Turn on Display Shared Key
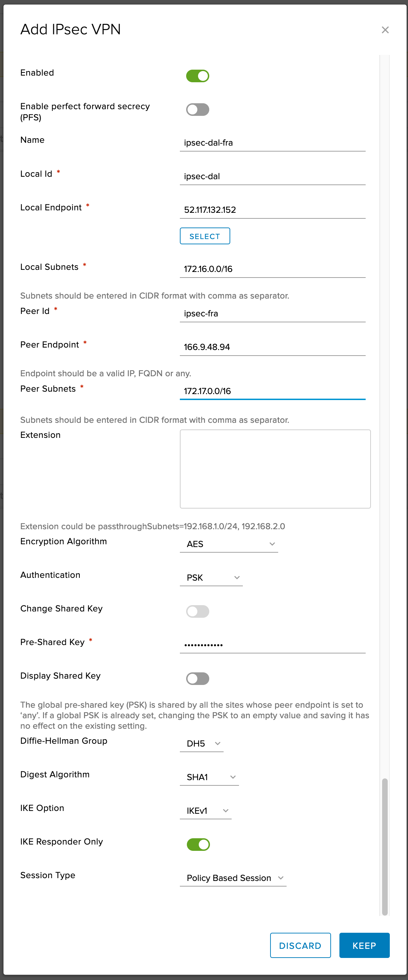This screenshot has width=408, height=980. [198, 678]
